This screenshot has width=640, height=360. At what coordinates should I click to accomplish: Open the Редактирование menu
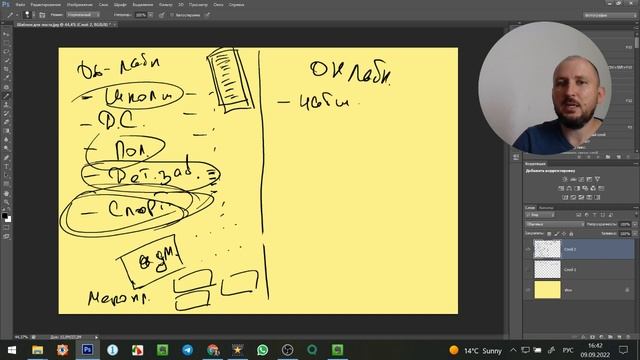(46, 4)
